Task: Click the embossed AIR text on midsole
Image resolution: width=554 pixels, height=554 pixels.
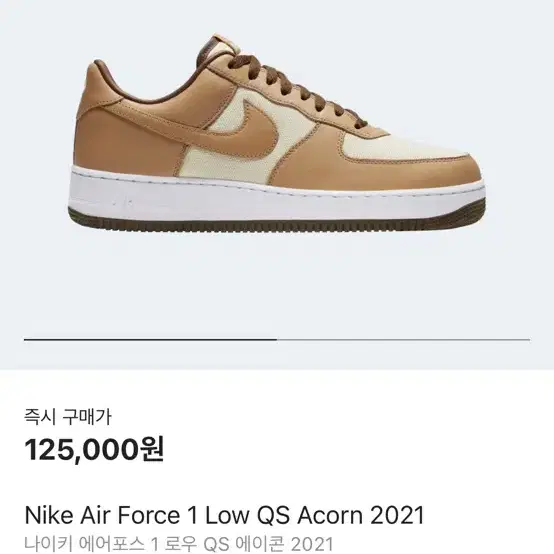Action: click(x=123, y=202)
